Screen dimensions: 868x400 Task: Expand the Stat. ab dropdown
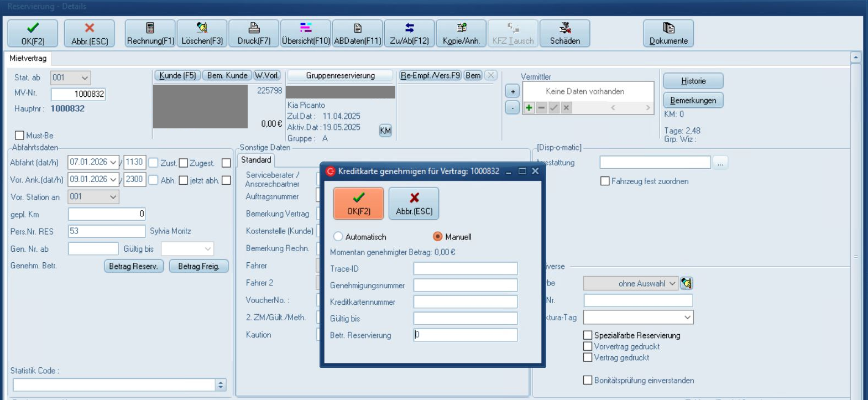click(x=85, y=78)
